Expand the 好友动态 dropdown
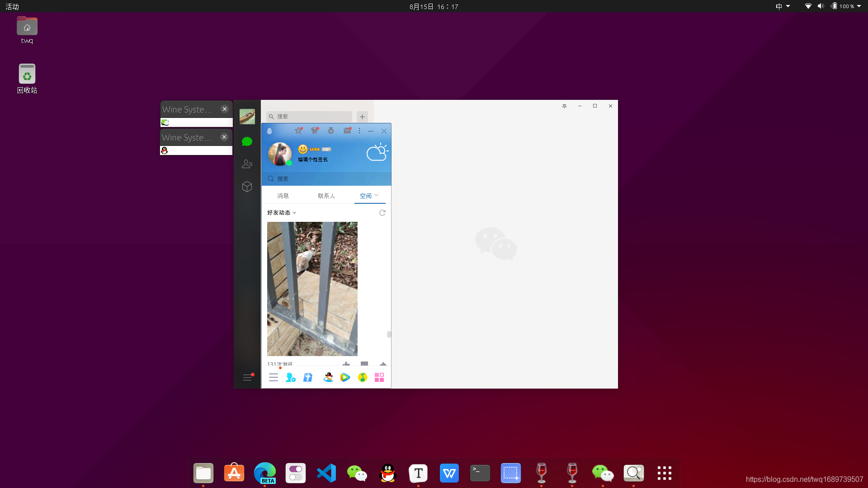 (294, 213)
